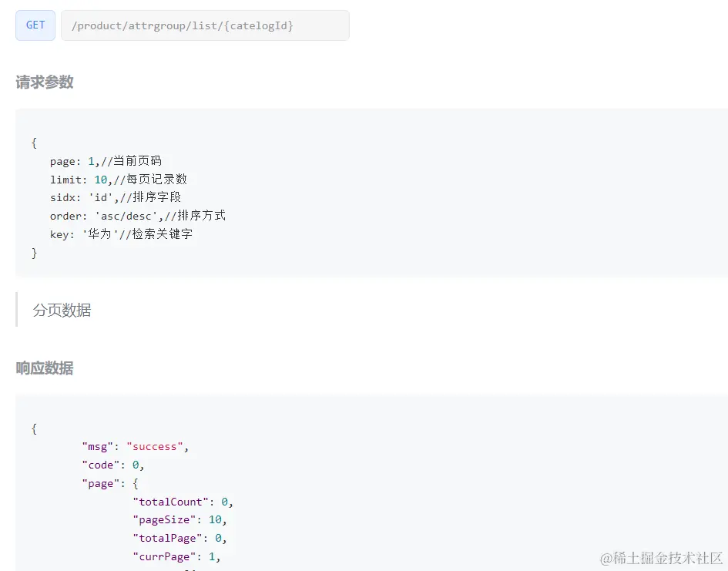Viewport: 728px width, 571px height.
Task: Click the "code": 0 response line
Action: (x=112, y=465)
